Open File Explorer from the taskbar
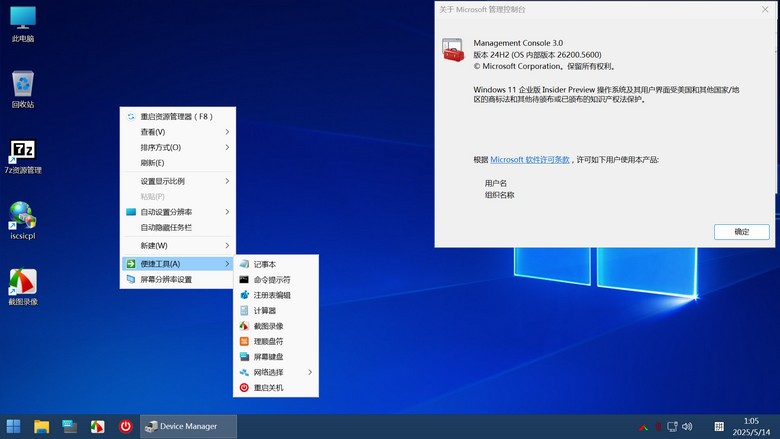780x439 pixels. (x=41, y=426)
